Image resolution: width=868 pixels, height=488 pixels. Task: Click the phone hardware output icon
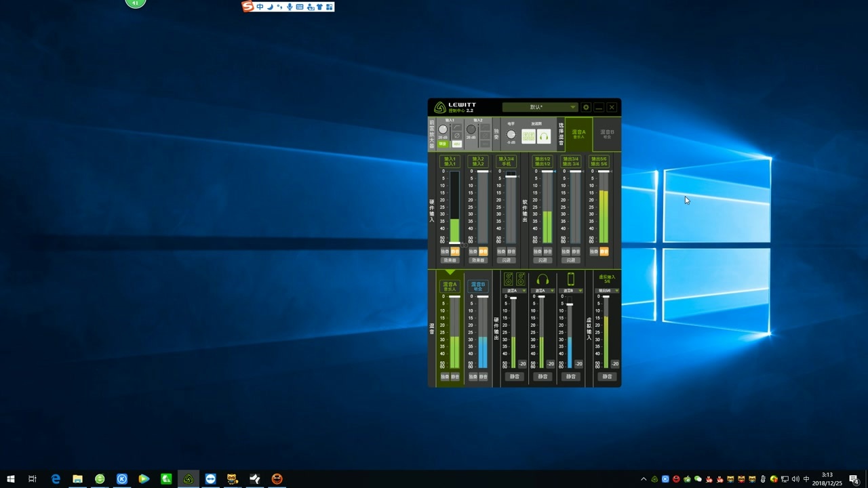(571, 279)
